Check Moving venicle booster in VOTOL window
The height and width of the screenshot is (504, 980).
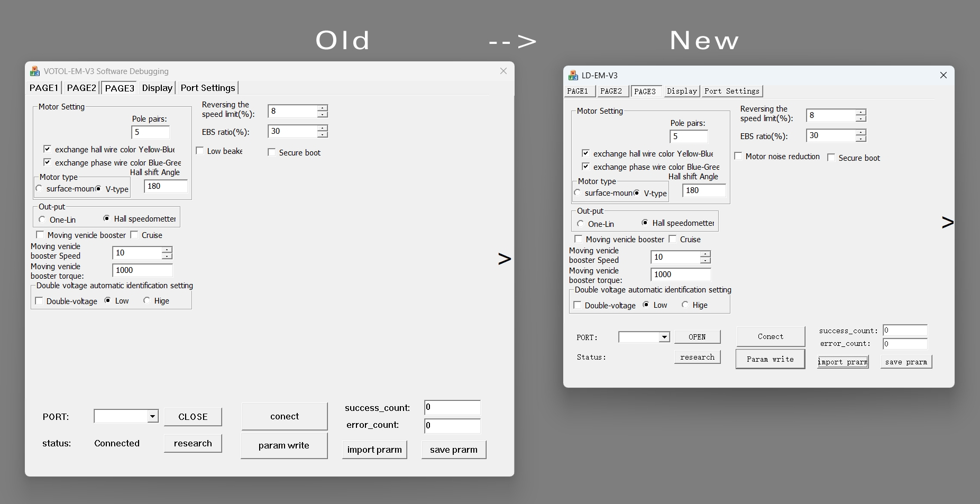tap(40, 235)
